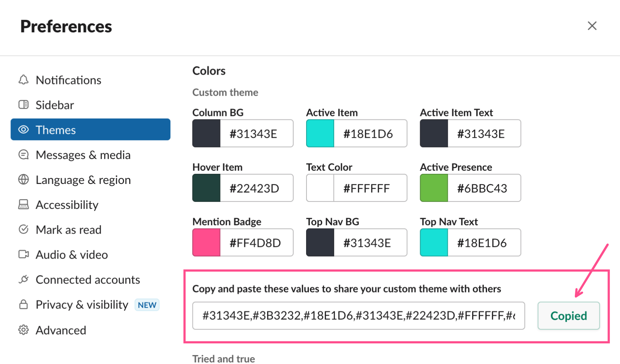
Task: Click the Mention Badge pink swatch
Action: pyautogui.click(x=207, y=243)
